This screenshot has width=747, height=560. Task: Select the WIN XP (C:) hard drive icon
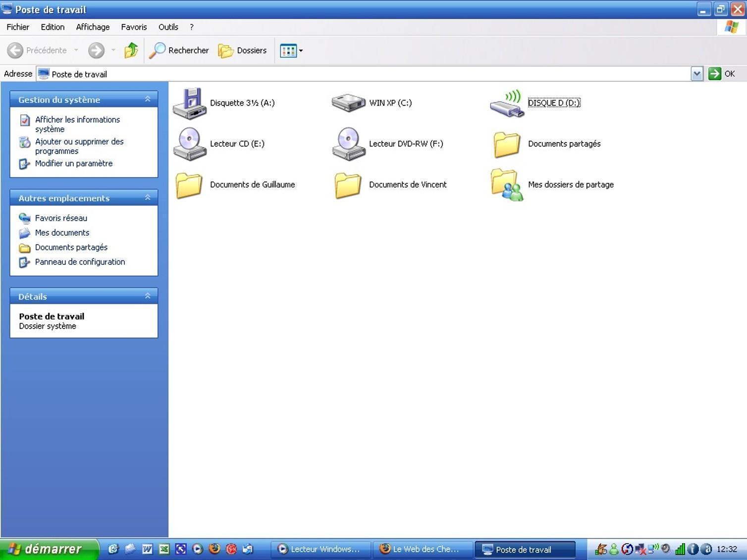pos(348,103)
